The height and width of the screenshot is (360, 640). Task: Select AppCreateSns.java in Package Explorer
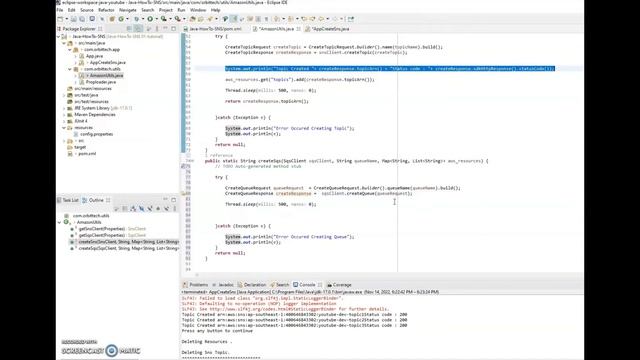(x=107, y=62)
